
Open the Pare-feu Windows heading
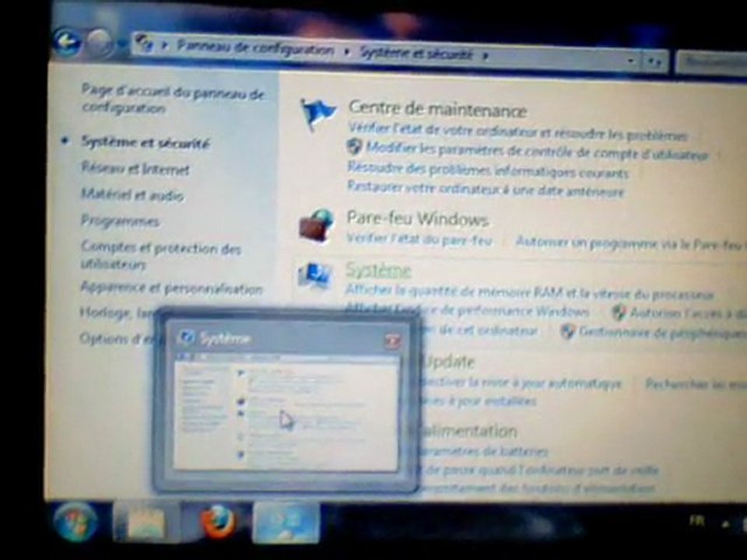pos(418,219)
